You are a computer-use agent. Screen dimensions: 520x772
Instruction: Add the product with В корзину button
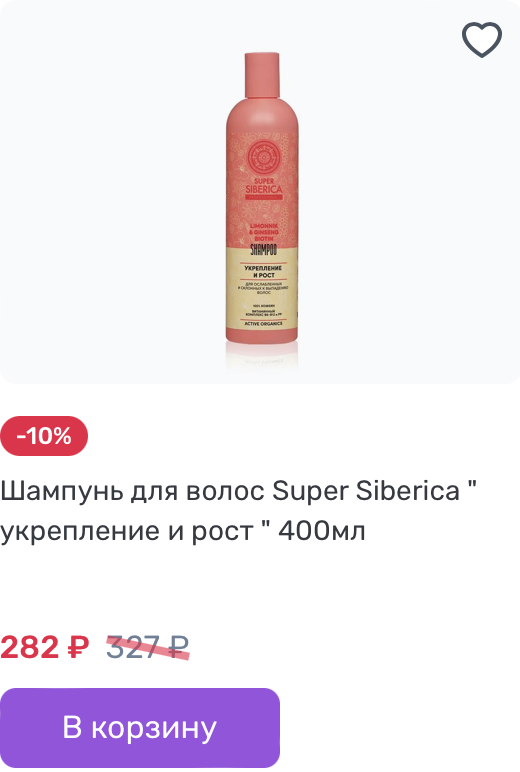pos(140,728)
